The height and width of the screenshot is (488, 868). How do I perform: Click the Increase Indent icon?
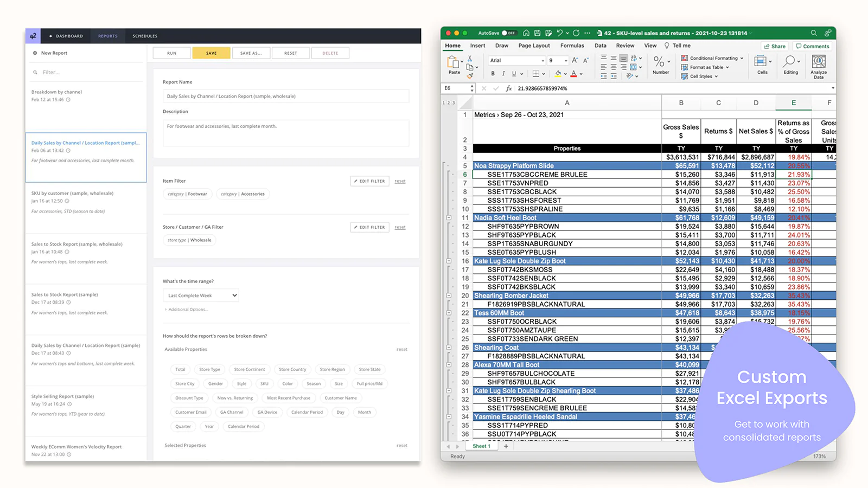click(x=614, y=76)
